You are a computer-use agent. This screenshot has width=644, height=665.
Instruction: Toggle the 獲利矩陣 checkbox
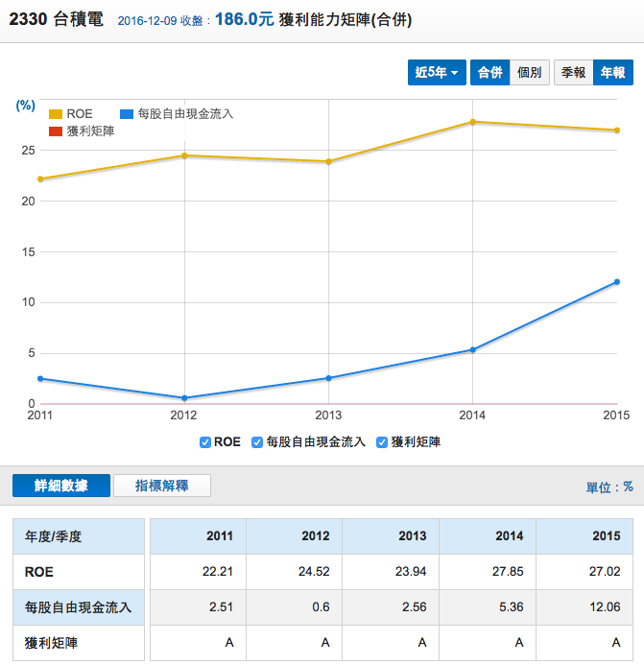[382, 442]
